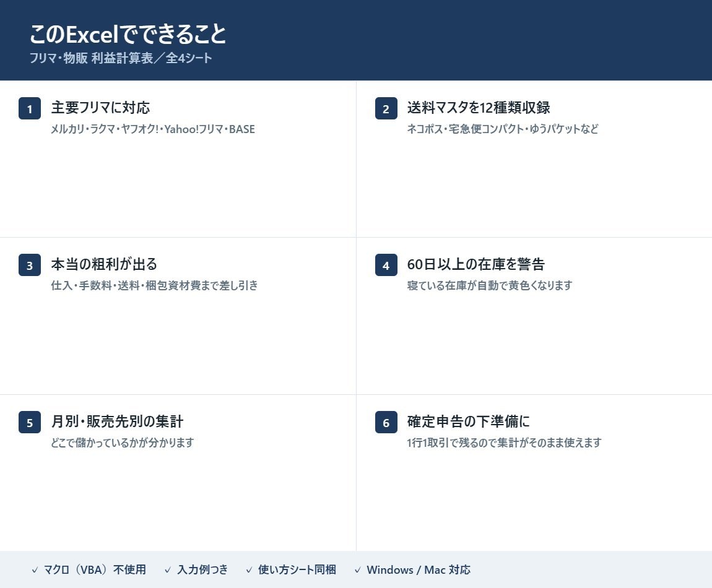
Task: Select heading 60日以上の在庫を警告
Action: pos(476,264)
